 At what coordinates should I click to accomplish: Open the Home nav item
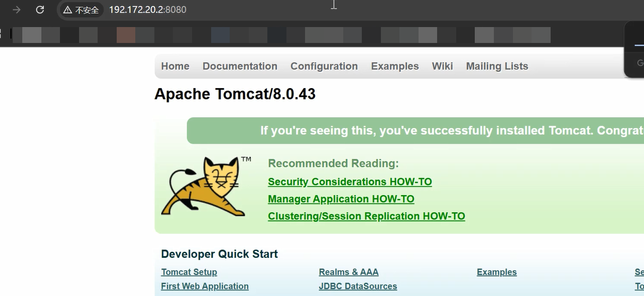tap(175, 66)
